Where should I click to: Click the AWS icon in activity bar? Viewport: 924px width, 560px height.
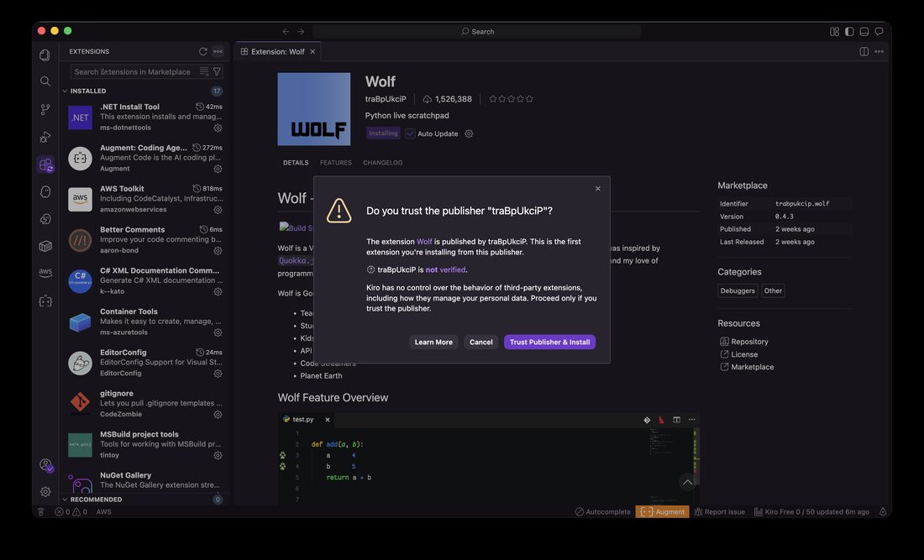point(45,273)
